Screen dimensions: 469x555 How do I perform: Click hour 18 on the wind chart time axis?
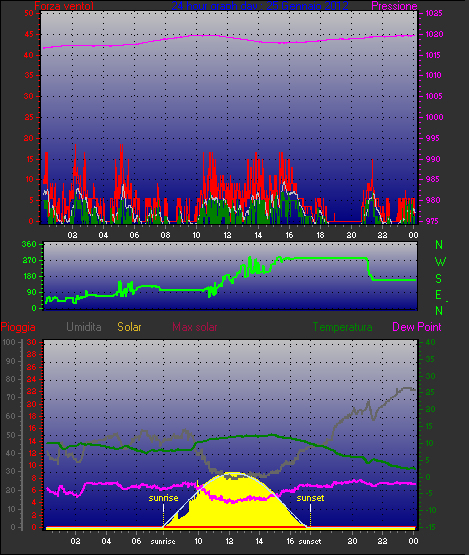point(320,235)
